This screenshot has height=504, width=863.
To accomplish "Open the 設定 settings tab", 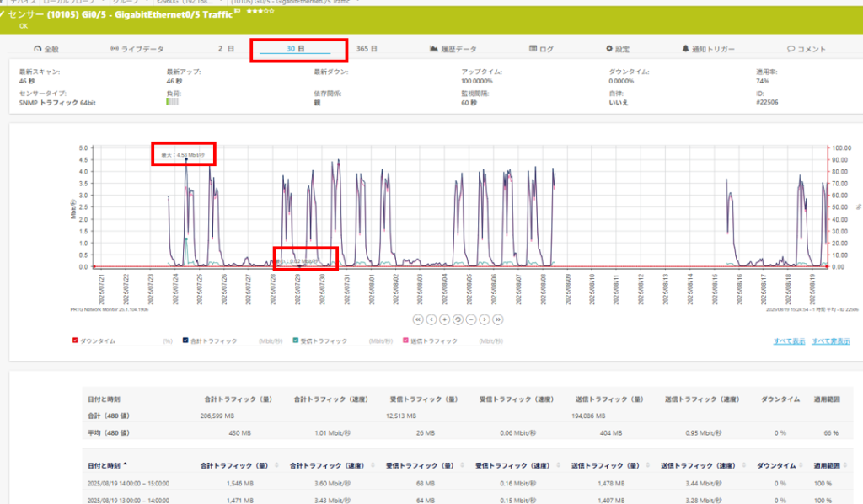I will tap(618, 49).
